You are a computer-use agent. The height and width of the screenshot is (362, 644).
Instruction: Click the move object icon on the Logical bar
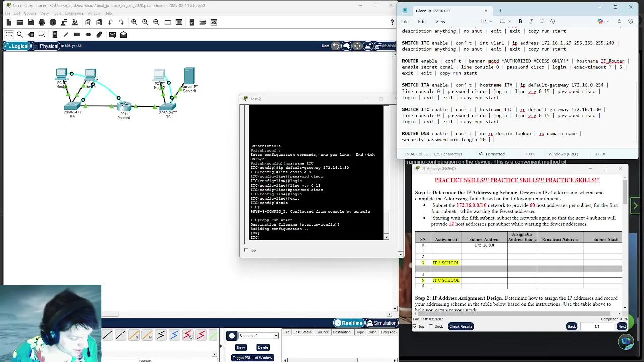tap(357, 46)
